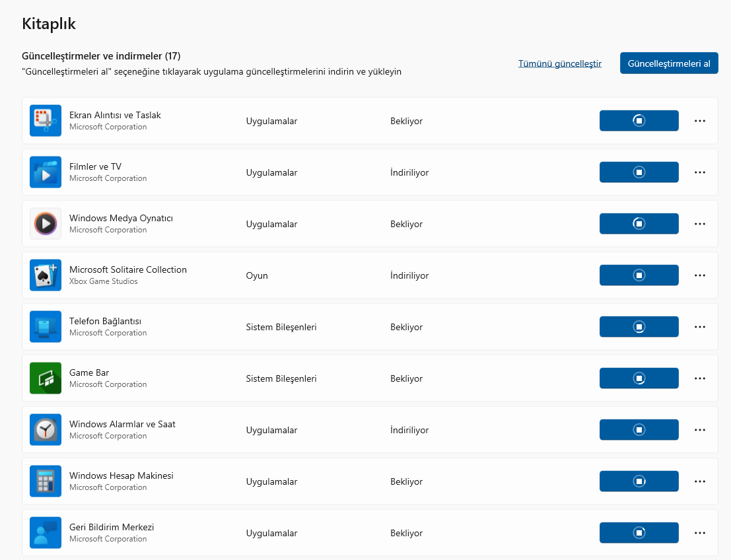
Task: Click the Windows Medya Oynatıcı icon
Action: coord(46,224)
